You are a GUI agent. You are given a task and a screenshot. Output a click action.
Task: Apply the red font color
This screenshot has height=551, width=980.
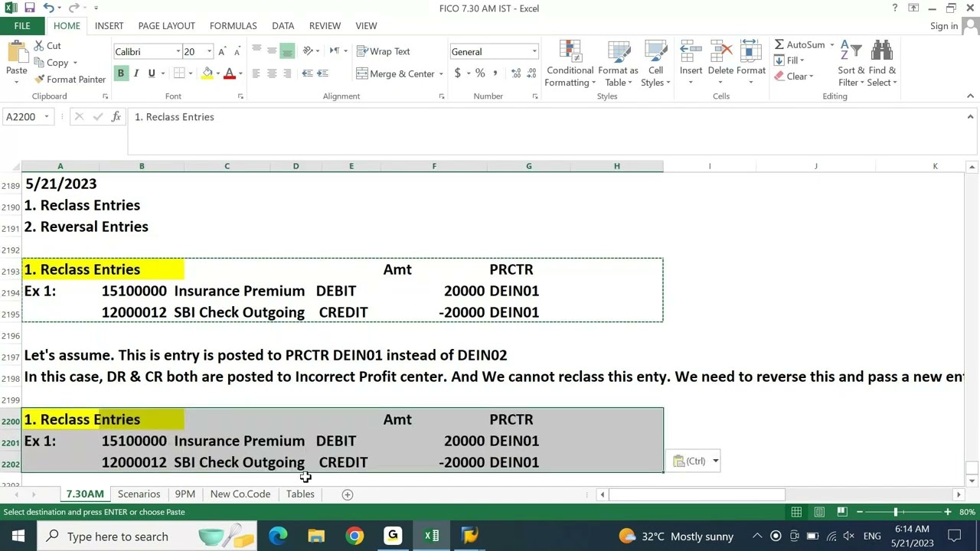click(229, 73)
